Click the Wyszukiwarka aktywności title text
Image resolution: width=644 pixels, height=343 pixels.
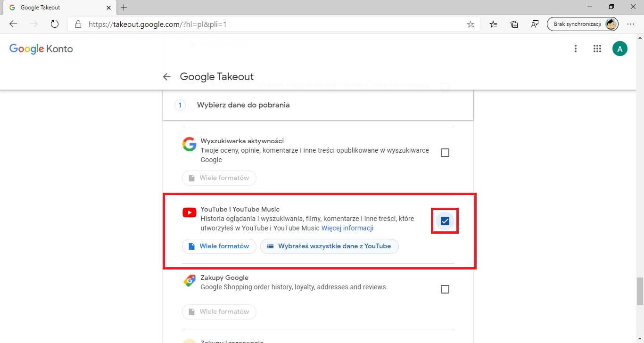tap(242, 141)
